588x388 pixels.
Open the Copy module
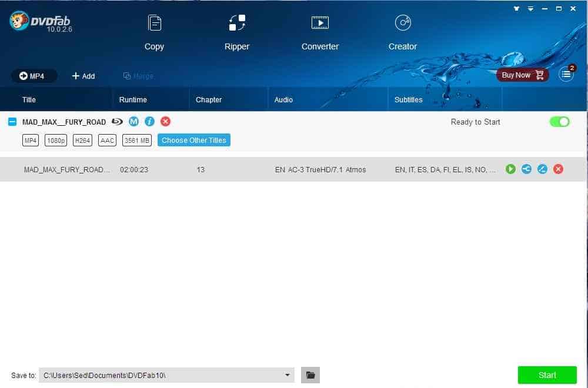[x=154, y=33]
